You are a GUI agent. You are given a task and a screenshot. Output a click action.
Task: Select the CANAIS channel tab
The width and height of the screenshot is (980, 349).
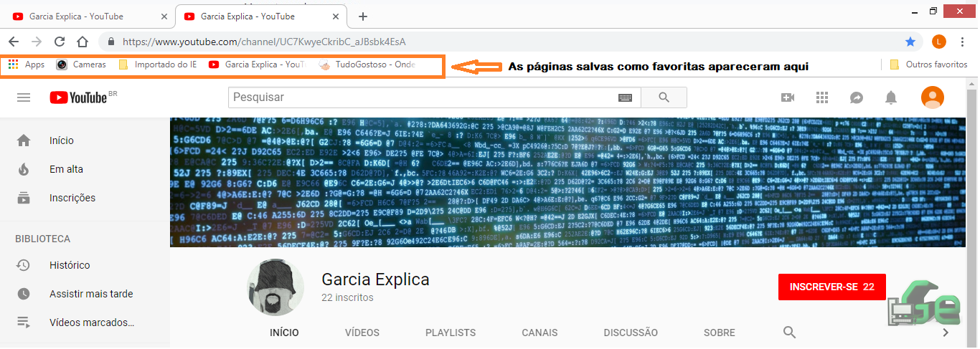(x=540, y=333)
